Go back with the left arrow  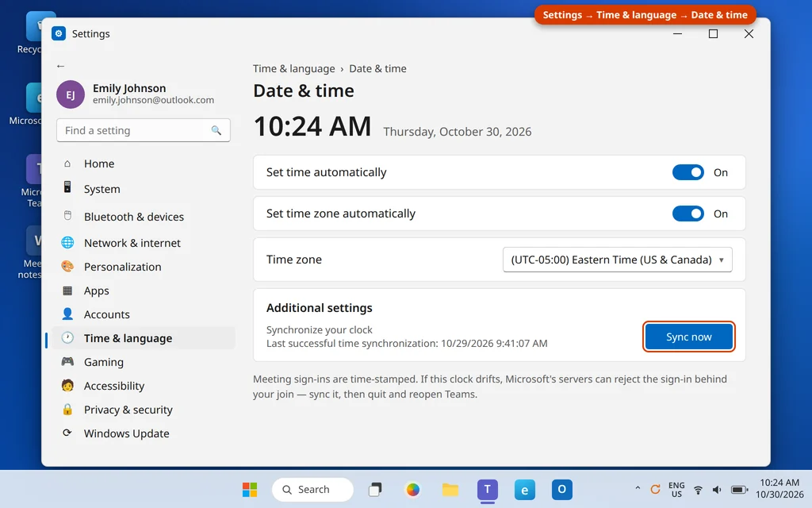[60, 66]
